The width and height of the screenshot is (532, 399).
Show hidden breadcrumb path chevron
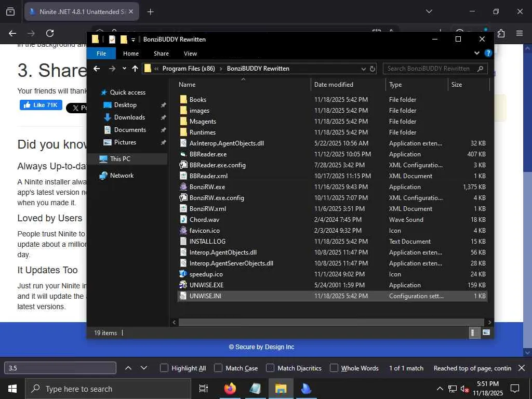tap(156, 69)
